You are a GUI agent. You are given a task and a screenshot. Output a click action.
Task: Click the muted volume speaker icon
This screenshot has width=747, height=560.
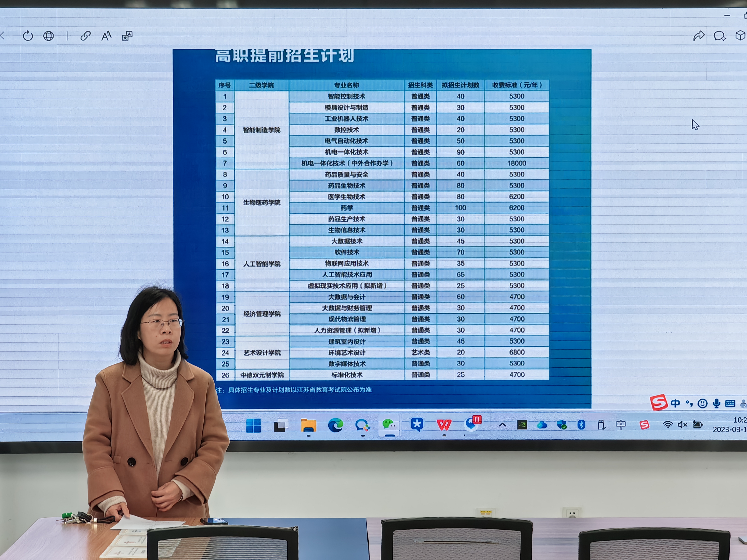pyautogui.click(x=682, y=425)
